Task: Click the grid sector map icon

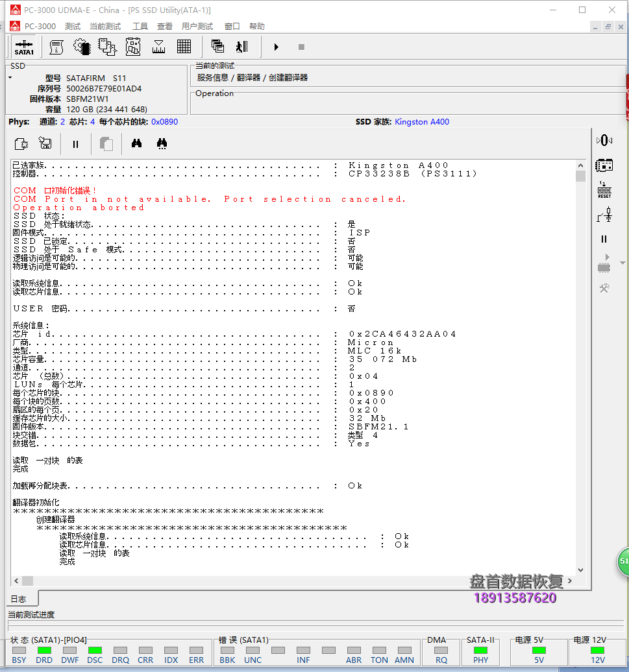Action: (x=184, y=47)
